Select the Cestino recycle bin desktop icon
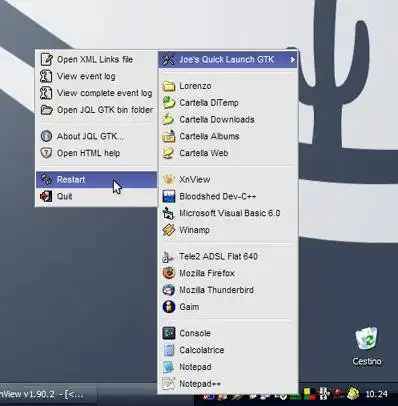The height and width of the screenshot is (406, 398). [x=367, y=346]
